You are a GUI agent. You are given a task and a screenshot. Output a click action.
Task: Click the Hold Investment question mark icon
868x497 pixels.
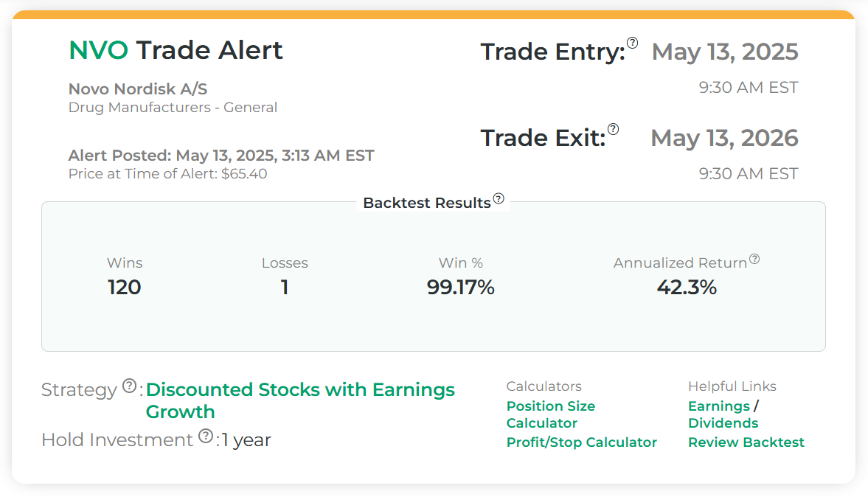tap(206, 437)
